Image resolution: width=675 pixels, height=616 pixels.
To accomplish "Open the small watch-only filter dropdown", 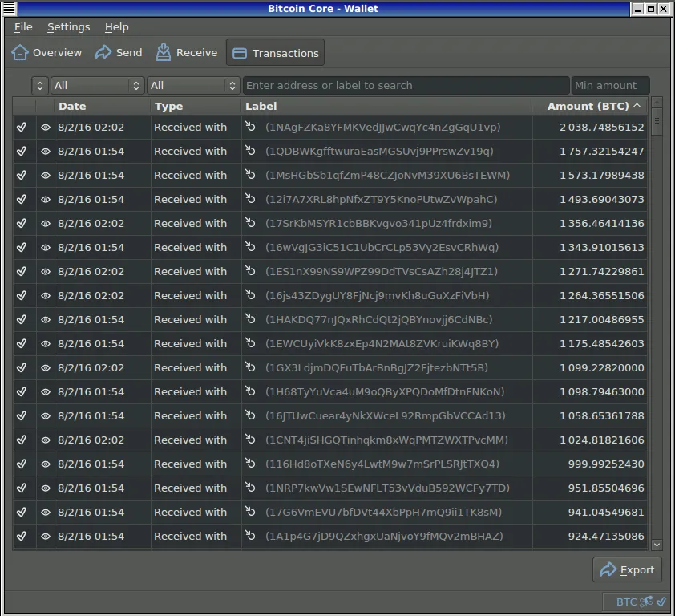I will point(39,85).
